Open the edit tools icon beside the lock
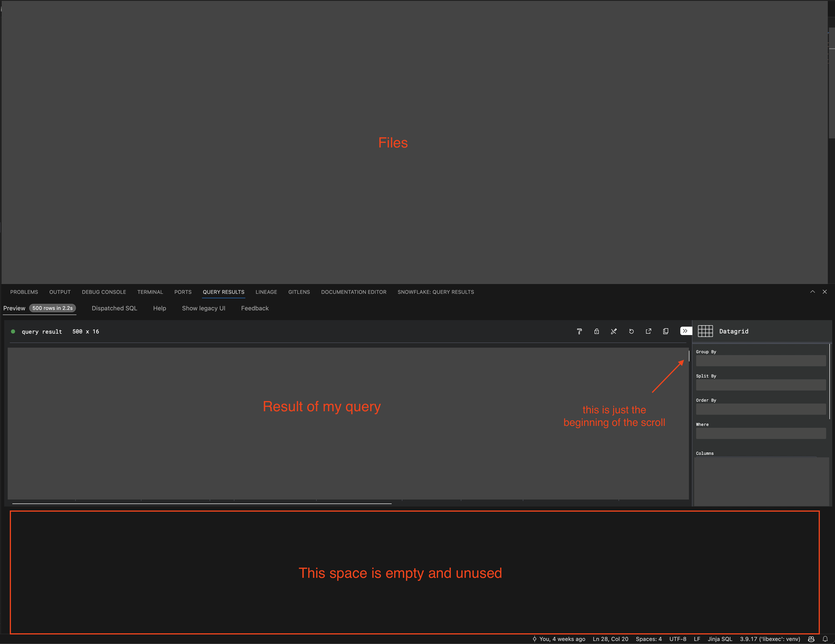 coord(614,332)
